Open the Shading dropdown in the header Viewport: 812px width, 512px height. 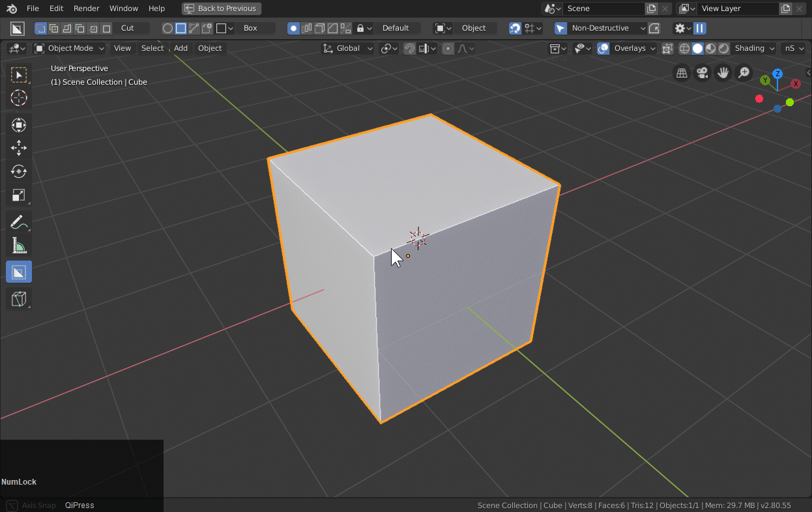[753, 48]
